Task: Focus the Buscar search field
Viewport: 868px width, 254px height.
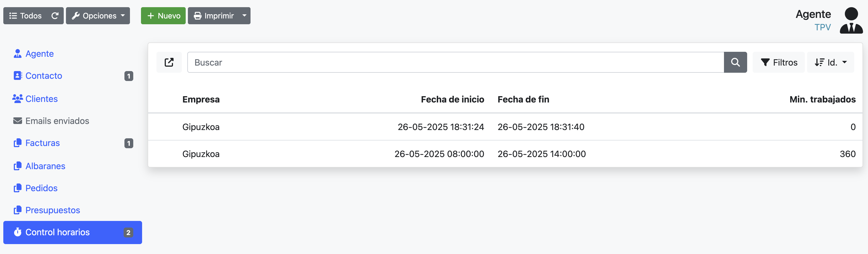Action: pos(456,62)
